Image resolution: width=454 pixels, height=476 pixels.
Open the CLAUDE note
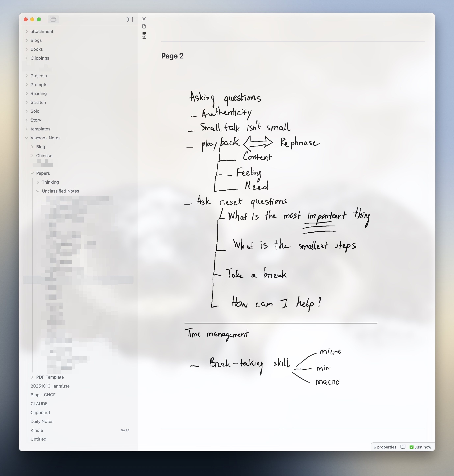(39, 404)
